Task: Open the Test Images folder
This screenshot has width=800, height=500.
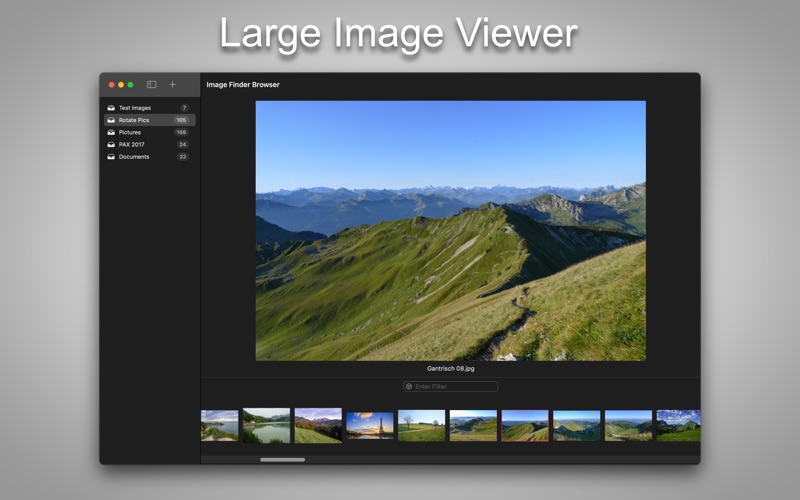Action: pos(149,108)
